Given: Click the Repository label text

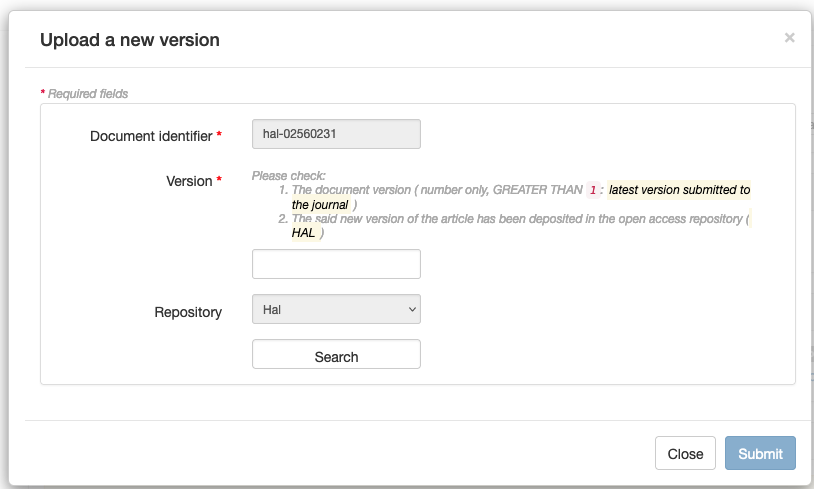Looking at the screenshot, I should pos(188,312).
